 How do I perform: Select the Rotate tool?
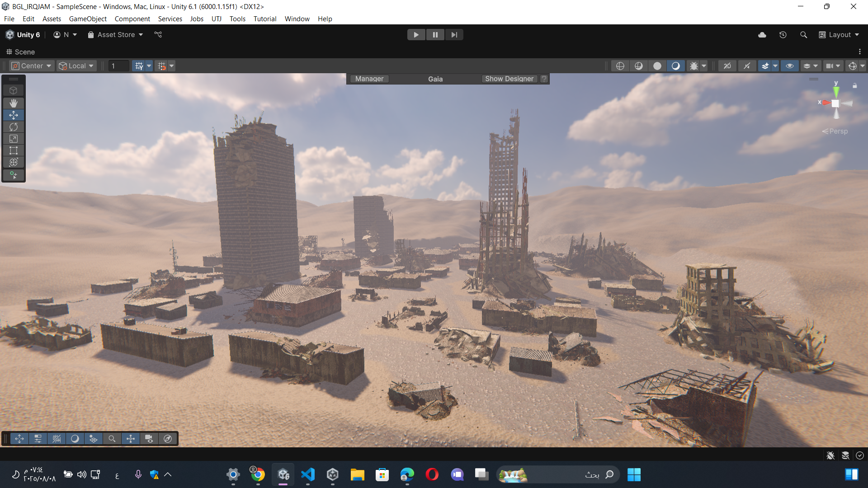(x=14, y=127)
